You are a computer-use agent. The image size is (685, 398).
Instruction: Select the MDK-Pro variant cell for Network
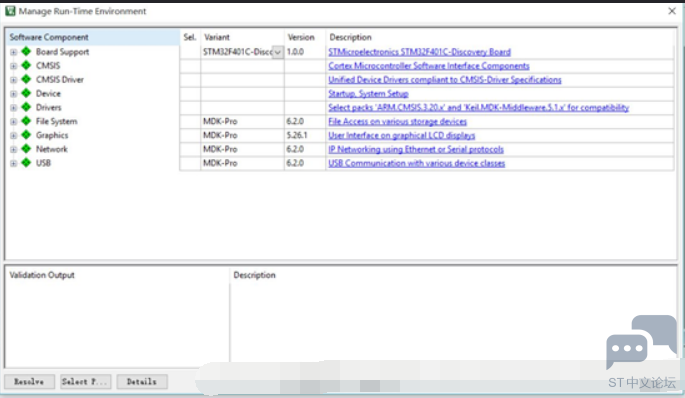tap(242, 149)
